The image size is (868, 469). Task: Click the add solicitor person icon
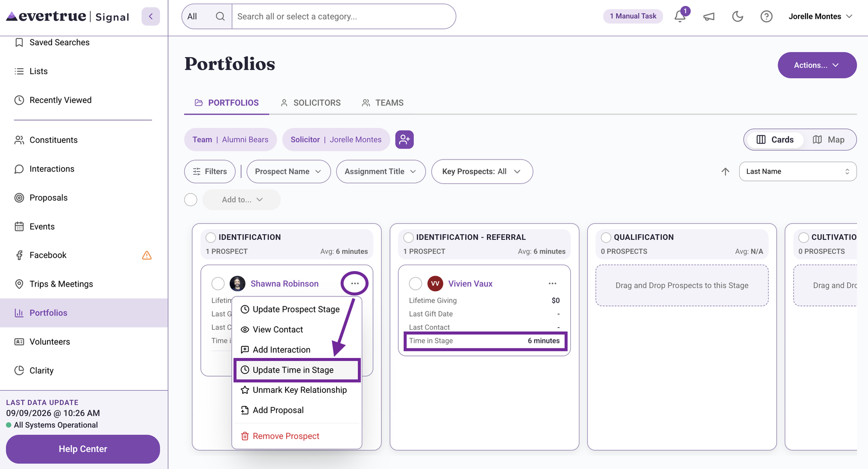point(404,139)
